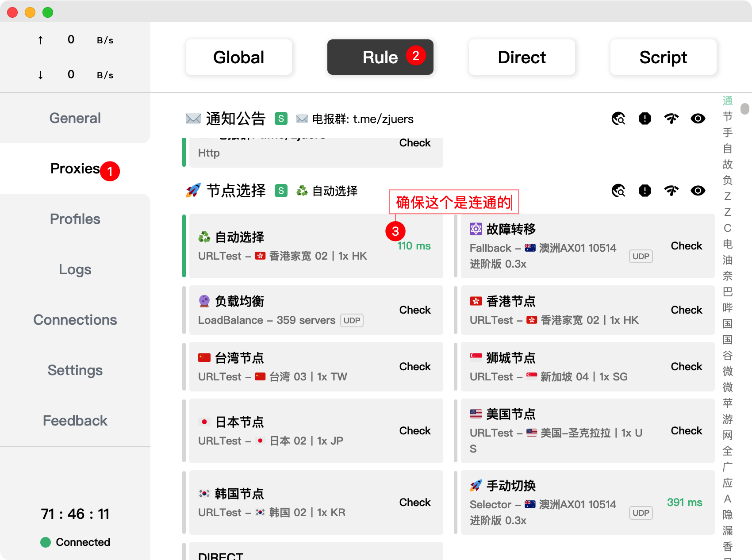The image size is (752, 560).
Task: Expand the 通知公告 group header
Action: tap(235, 119)
